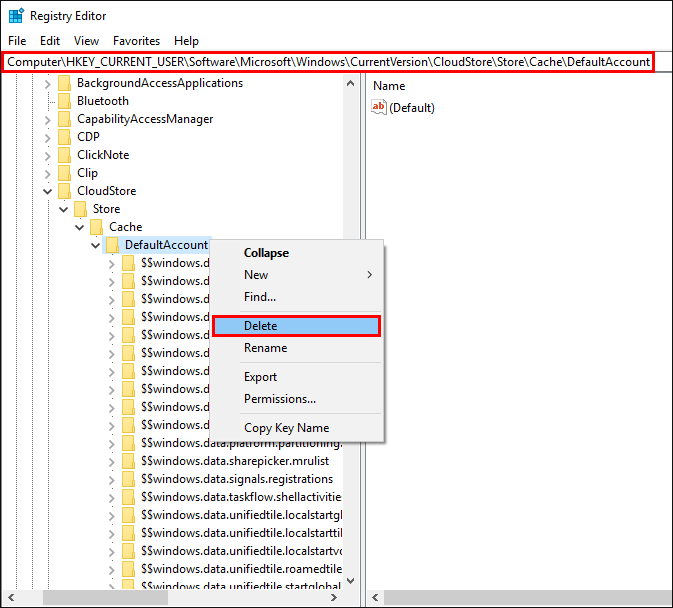Choose Rename in the context menu
This screenshot has height=608, width=673.
point(265,348)
